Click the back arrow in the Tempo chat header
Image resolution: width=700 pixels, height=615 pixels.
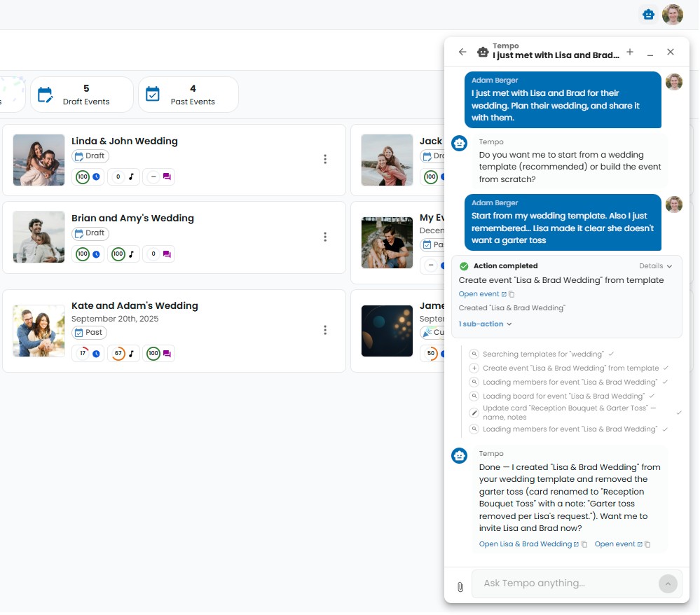coord(462,52)
